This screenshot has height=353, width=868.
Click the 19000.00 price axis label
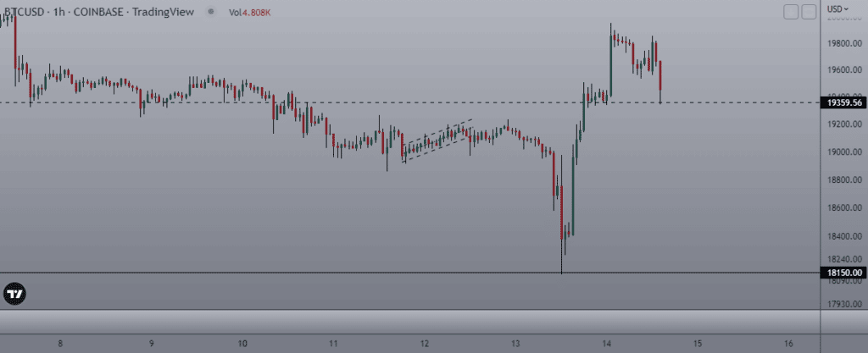click(845, 152)
